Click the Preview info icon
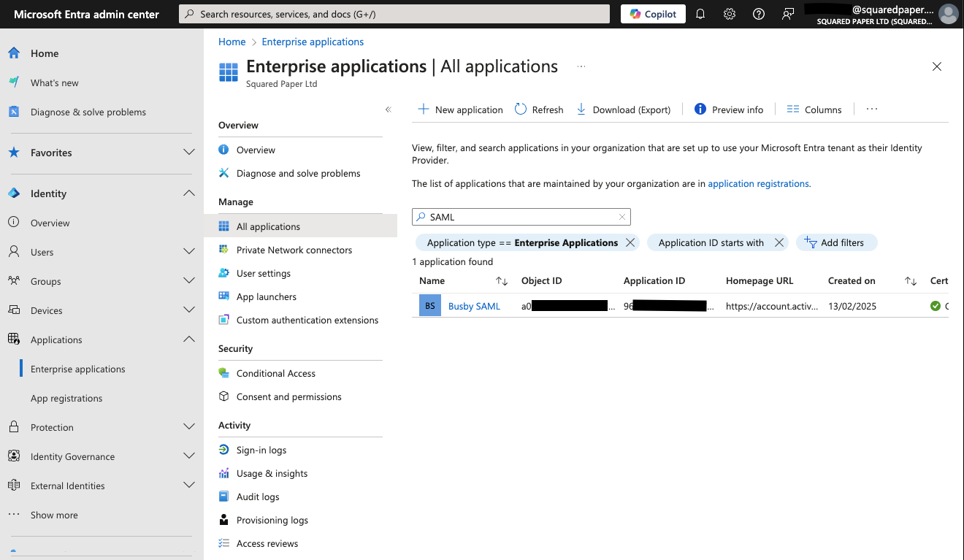The height and width of the screenshot is (560, 964). 700,110
